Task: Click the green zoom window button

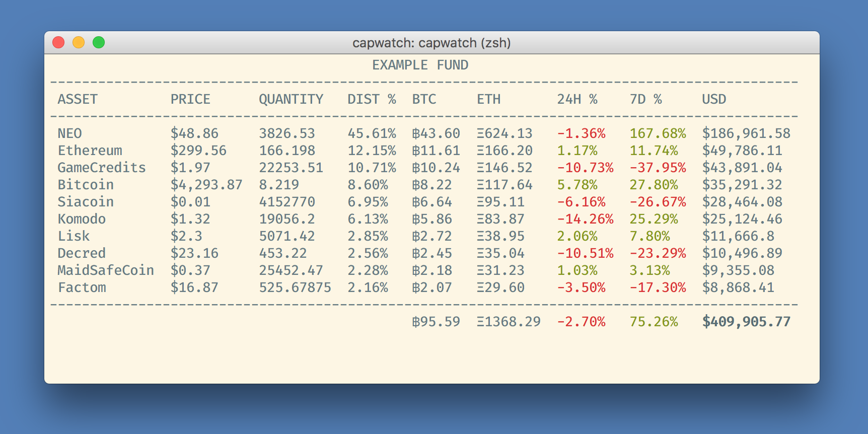Action: [99, 42]
